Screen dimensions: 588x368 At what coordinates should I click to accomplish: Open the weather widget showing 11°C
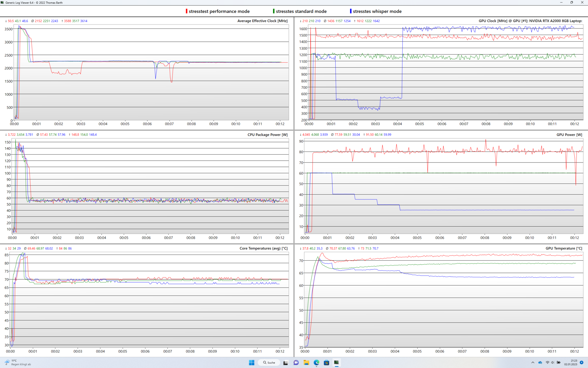[18, 362]
